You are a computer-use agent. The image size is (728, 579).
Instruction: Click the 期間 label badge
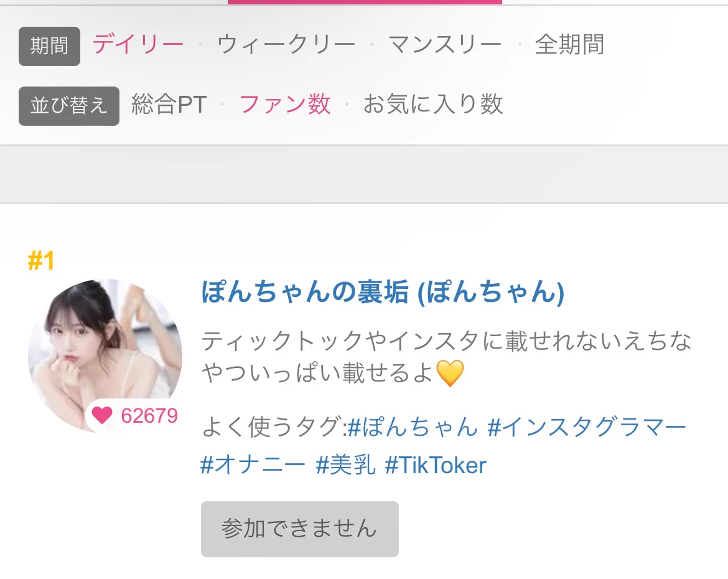click(x=49, y=46)
